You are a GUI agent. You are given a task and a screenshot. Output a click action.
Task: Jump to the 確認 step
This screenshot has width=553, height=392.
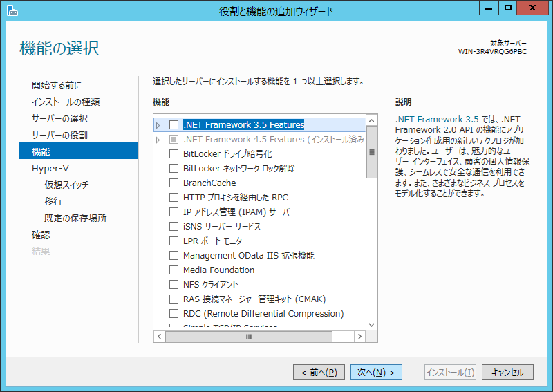(x=41, y=234)
